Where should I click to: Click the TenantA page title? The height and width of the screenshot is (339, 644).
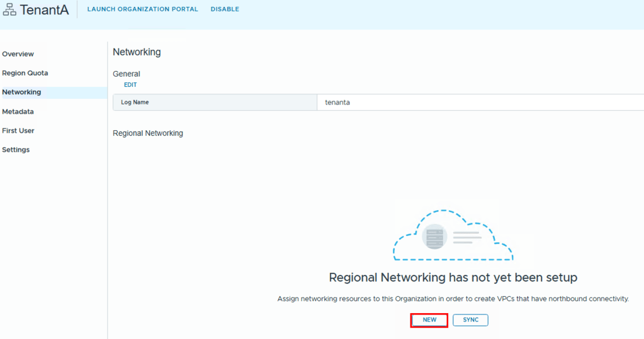coord(44,10)
